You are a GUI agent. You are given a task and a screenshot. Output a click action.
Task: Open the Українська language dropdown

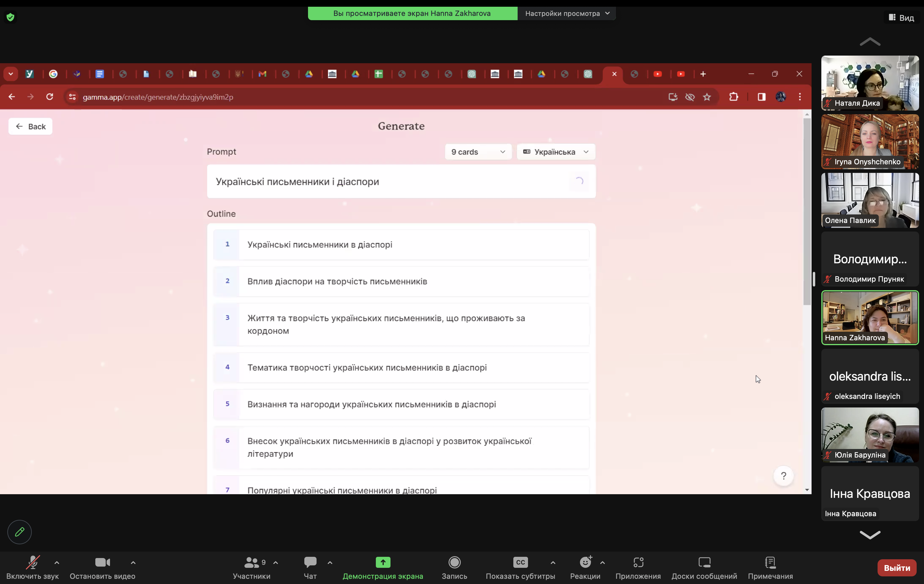tap(555, 152)
